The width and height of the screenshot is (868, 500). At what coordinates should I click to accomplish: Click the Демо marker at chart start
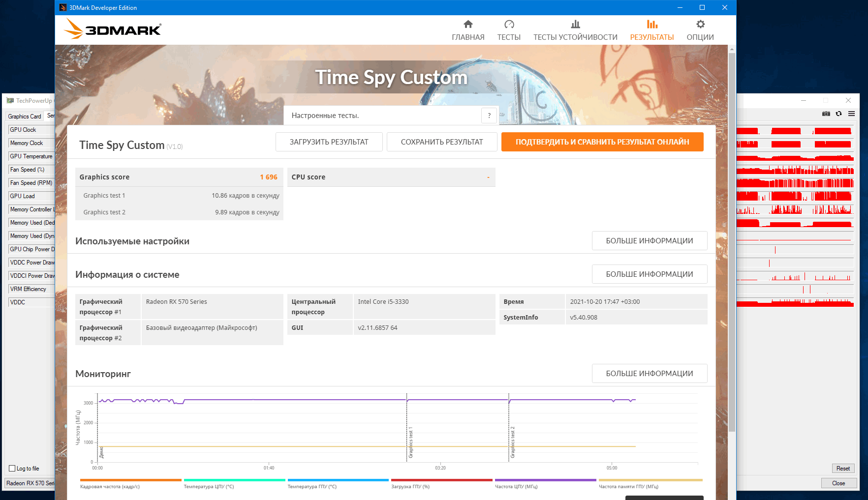coord(101,452)
